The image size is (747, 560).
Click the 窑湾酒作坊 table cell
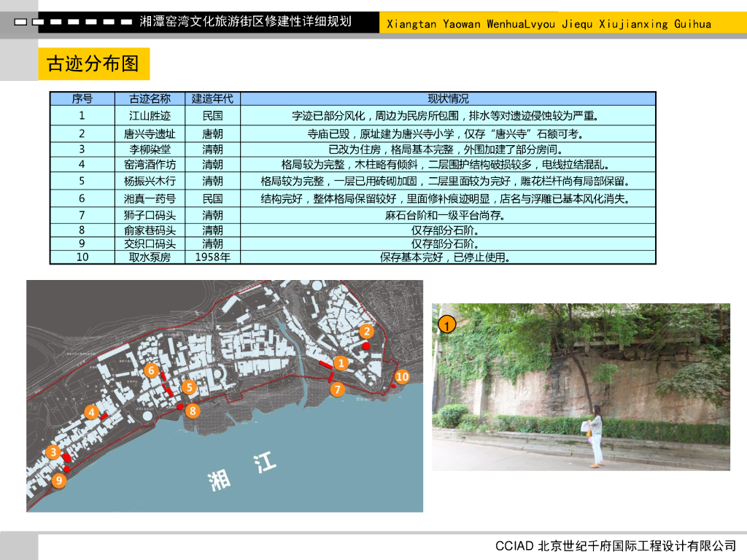click(x=150, y=165)
